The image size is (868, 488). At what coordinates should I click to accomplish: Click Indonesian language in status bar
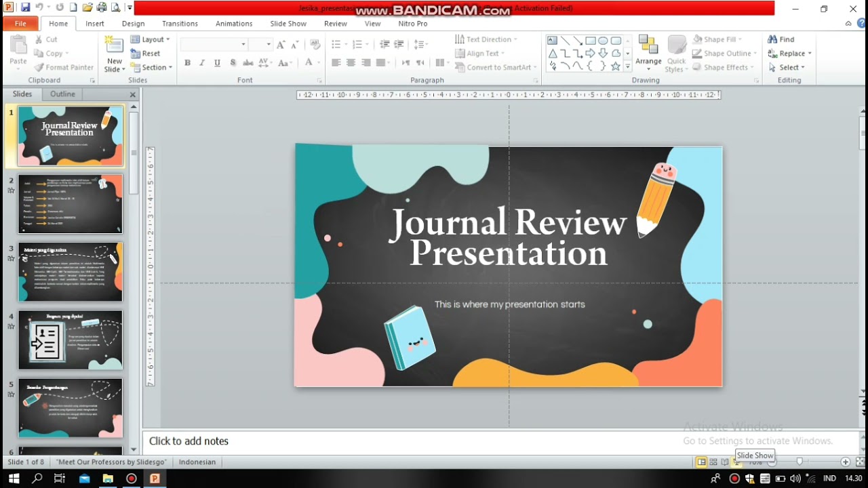197,462
